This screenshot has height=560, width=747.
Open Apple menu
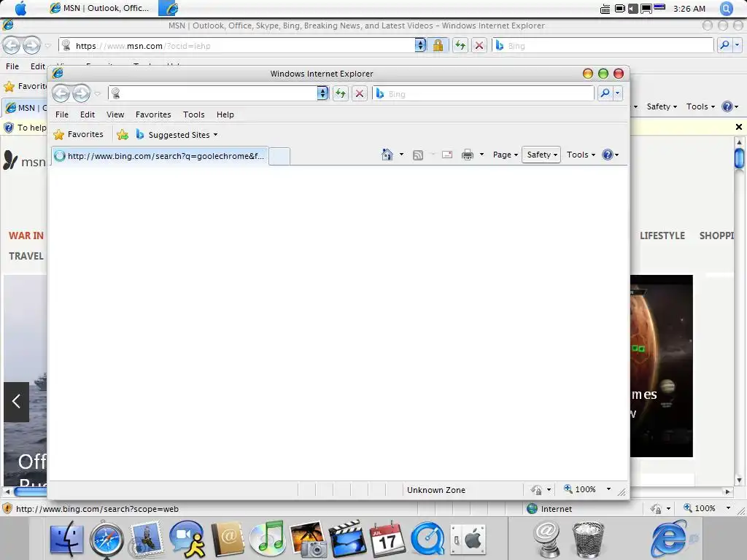[x=21, y=9]
